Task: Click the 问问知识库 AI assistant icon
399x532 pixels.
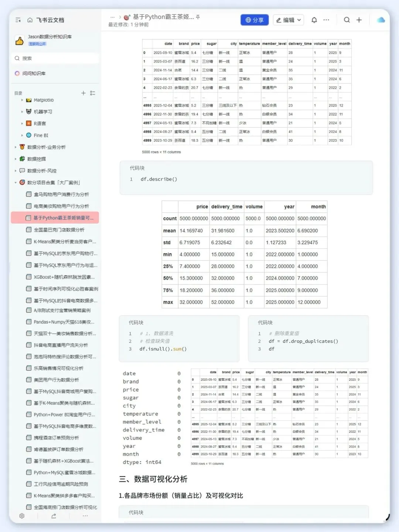Action: 17,73
